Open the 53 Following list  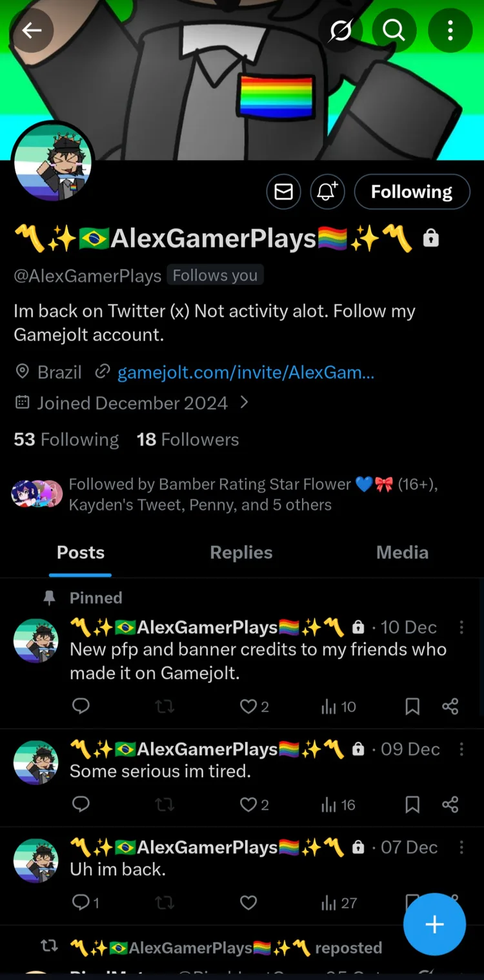pyautogui.click(x=66, y=440)
